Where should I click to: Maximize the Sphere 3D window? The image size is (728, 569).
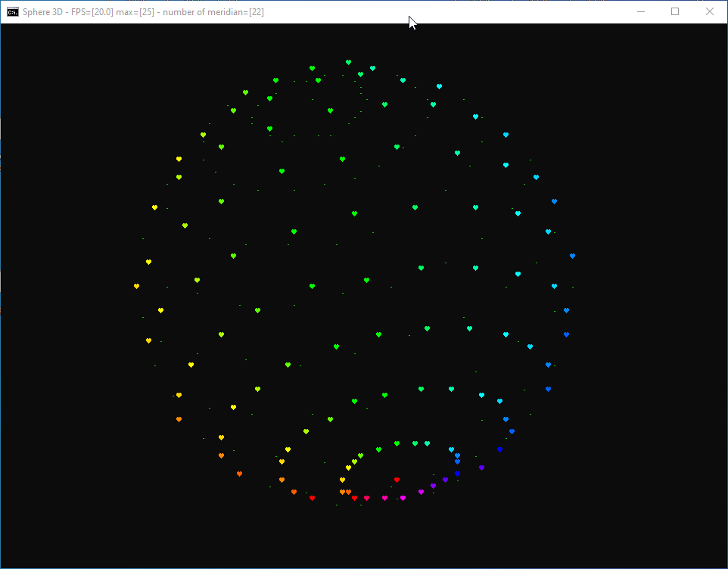pyautogui.click(x=675, y=11)
